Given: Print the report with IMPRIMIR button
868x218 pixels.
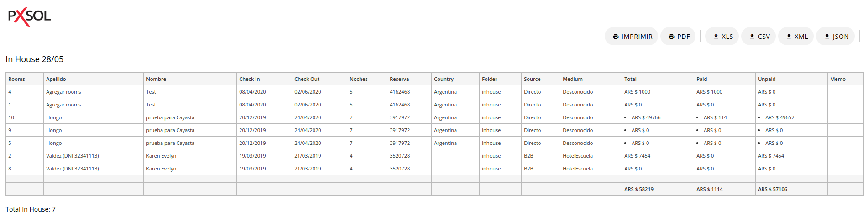Looking at the screenshot, I should coord(632,37).
